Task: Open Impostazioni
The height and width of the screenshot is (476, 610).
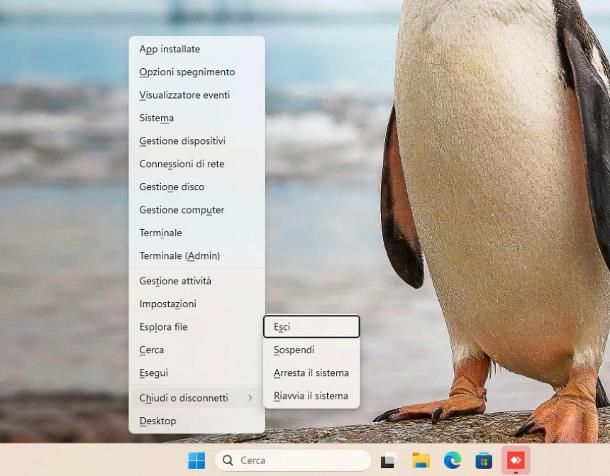Action: point(197,304)
